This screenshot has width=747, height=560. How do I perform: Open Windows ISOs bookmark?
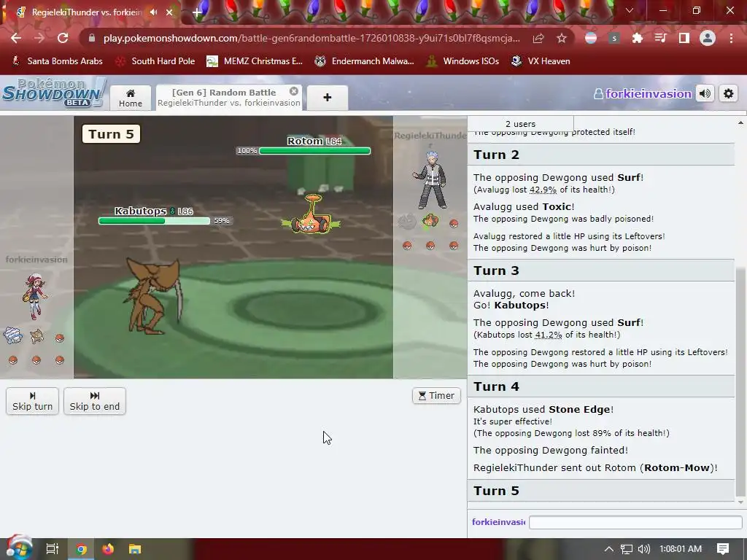[x=462, y=61]
